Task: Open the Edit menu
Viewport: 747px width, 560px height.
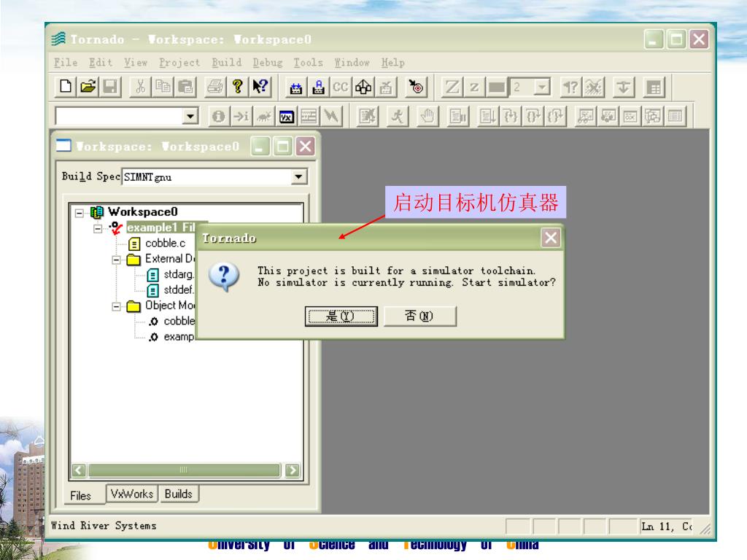Action: coord(101,63)
